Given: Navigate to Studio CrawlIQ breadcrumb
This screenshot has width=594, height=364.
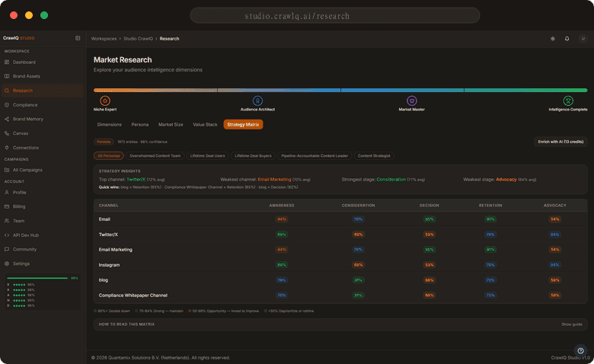Looking at the screenshot, I should click(138, 38).
